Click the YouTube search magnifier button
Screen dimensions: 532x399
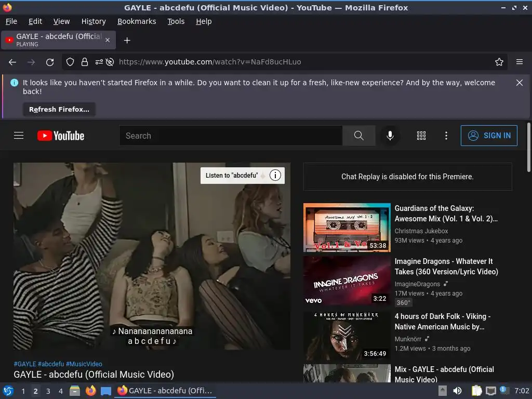pyautogui.click(x=359, y=136)
